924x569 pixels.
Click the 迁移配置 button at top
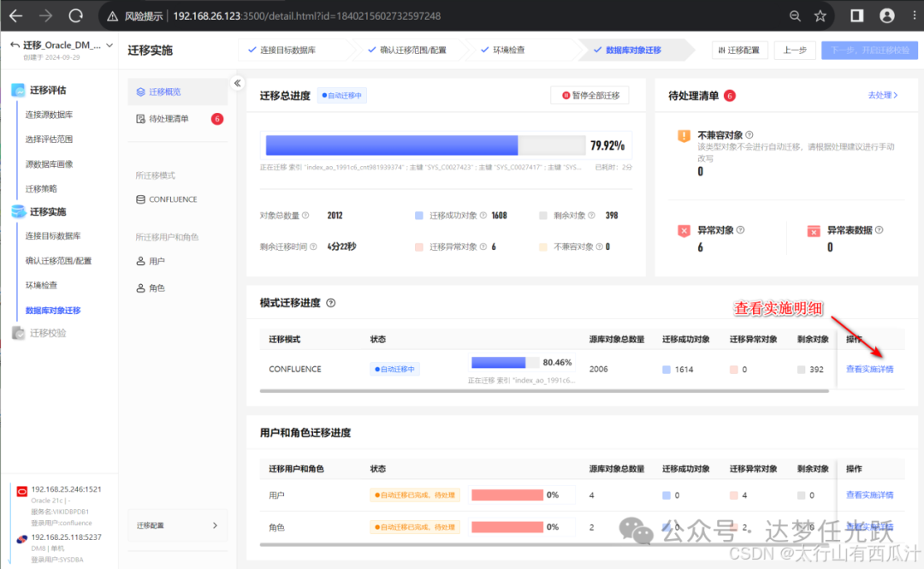739,50
